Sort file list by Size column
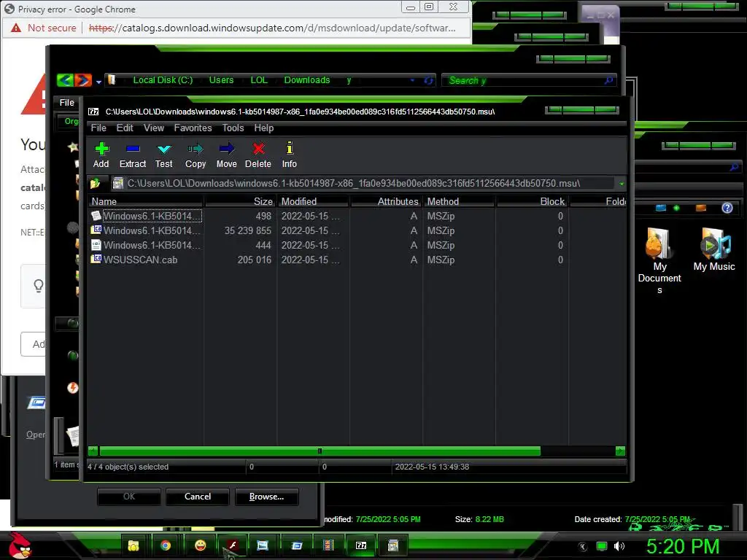 click(x=240, y=201)
